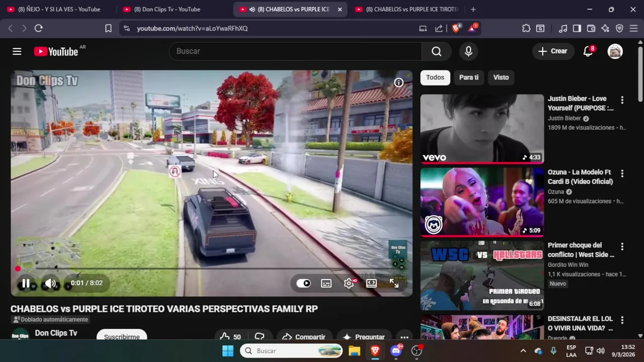This screenshot has height=362, width=644.
Task: Bookmark this page with bookmark icon
Action: click(x=108, y=29)
